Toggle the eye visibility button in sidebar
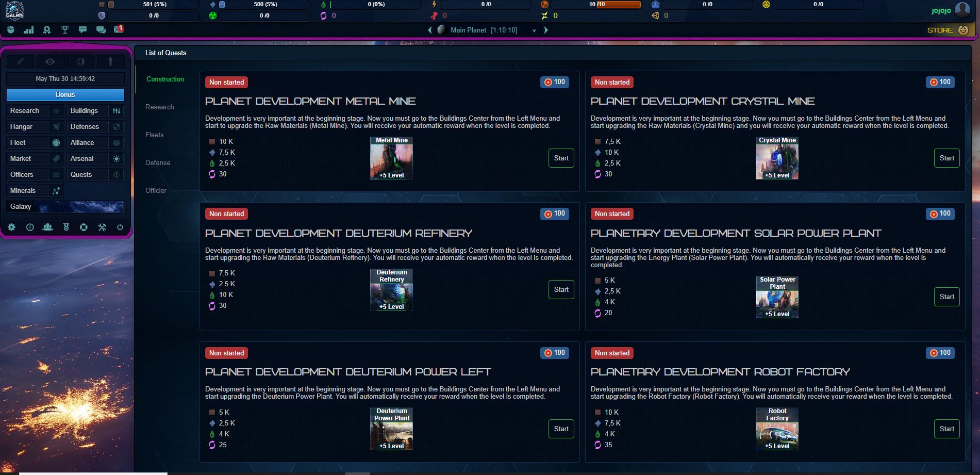Viewport: 980px width, 475px height. (x=50, y=62)
